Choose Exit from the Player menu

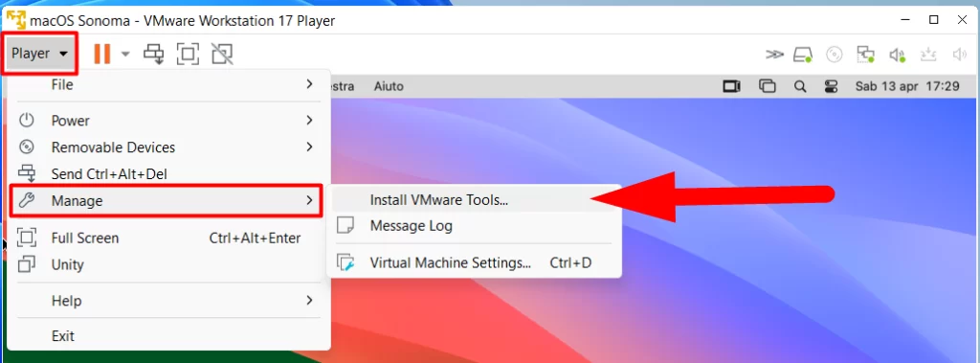pos(168,336)
